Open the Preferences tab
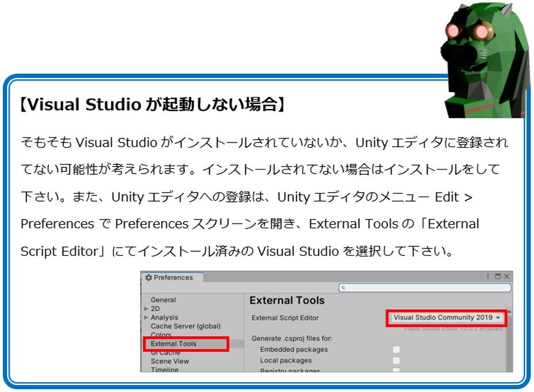 (x=172, y=277)
